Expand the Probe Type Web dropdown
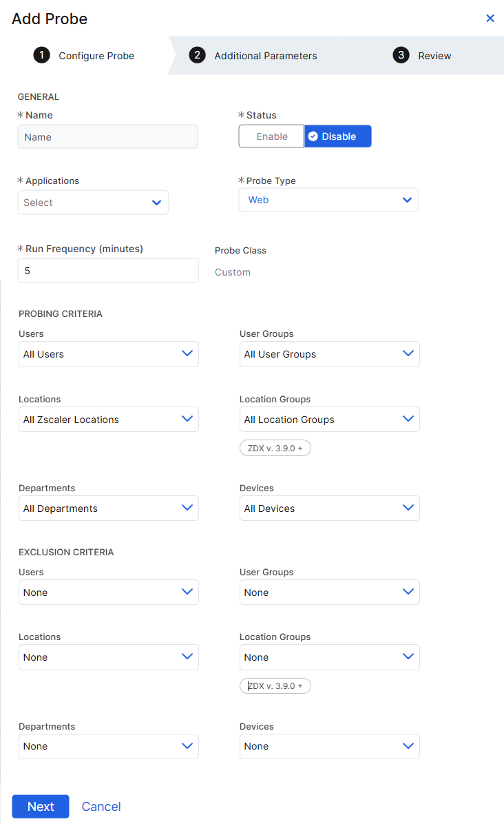Image resolution: width=504 pixels, height=824 pixels. 328,200
